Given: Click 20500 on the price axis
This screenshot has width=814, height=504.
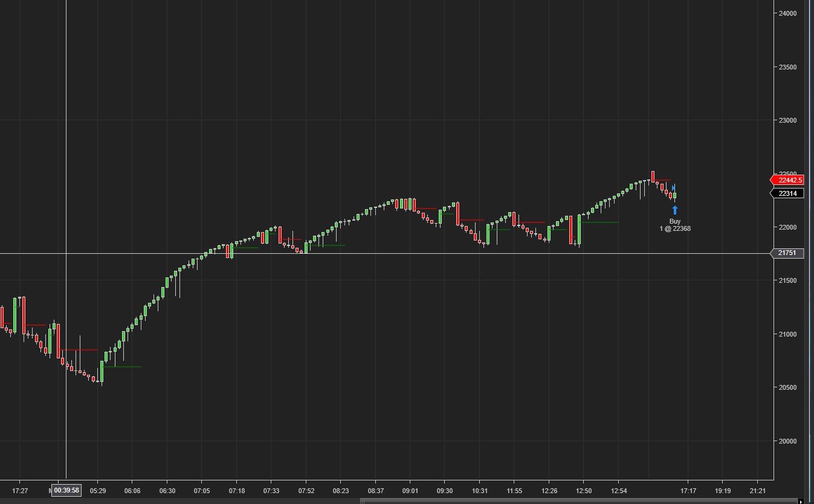Looking at the screenshot, I should coord(788,387).
